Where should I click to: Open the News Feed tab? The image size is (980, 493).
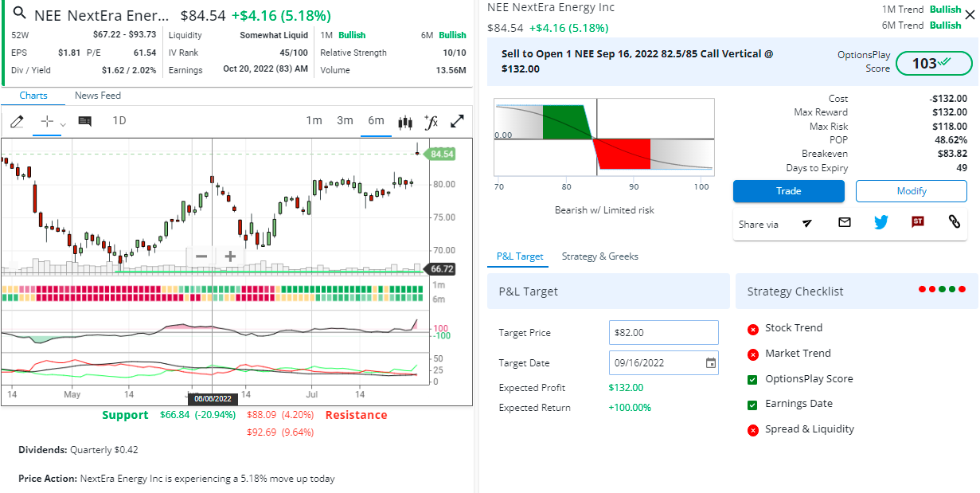pyautogui.click(x=98, y=96)
